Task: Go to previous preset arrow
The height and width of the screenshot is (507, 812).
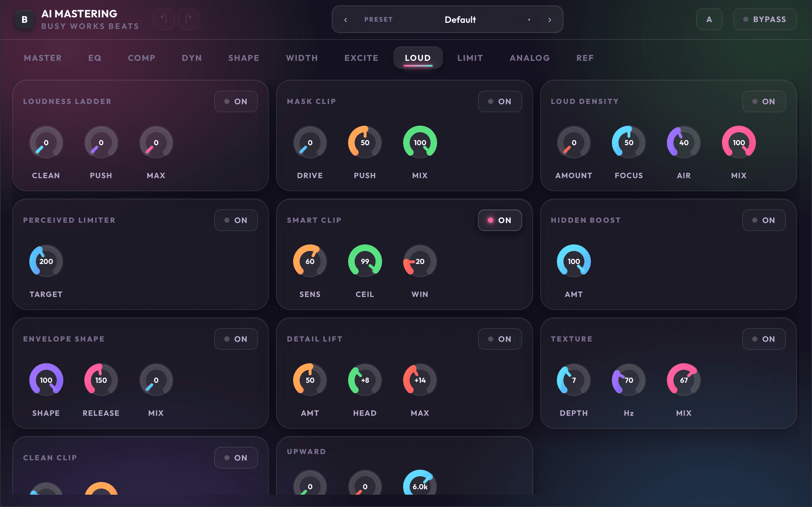Action: (346, 20)
